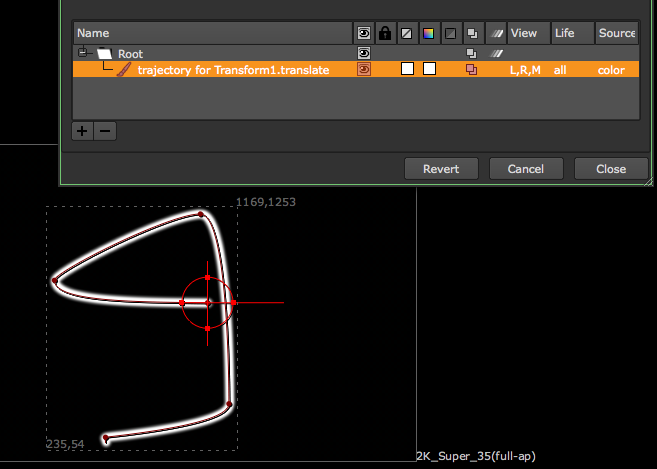Click the lock column header icon

385,33
